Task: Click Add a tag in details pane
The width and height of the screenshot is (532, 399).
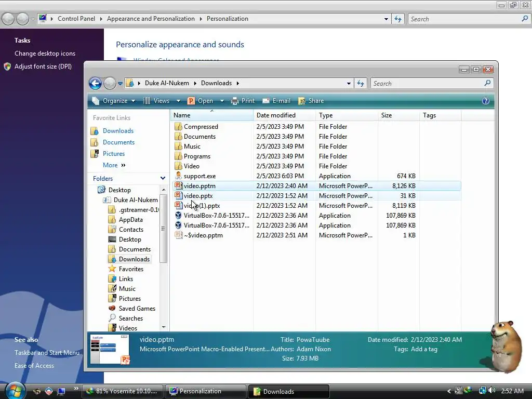Action: (424, 349)
